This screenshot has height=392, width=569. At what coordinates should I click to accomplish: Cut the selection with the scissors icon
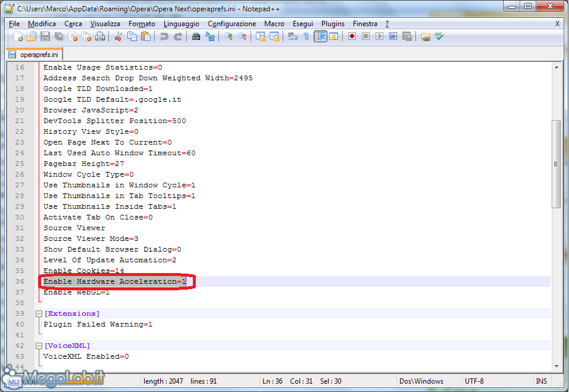pos(118,36)
